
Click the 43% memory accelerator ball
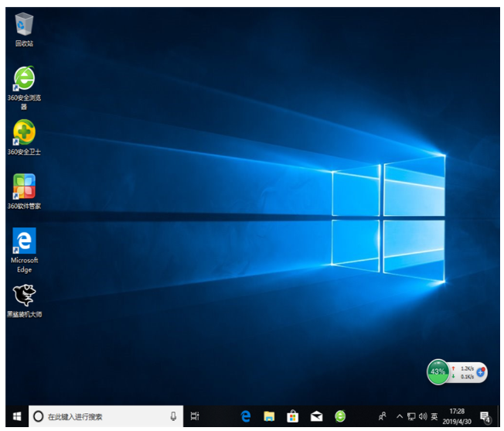pos(438,371)
